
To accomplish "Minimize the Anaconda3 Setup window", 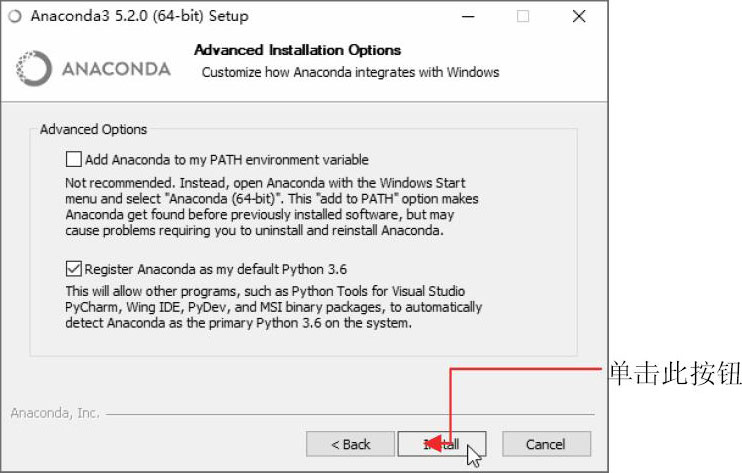I will tap(468, 17).
